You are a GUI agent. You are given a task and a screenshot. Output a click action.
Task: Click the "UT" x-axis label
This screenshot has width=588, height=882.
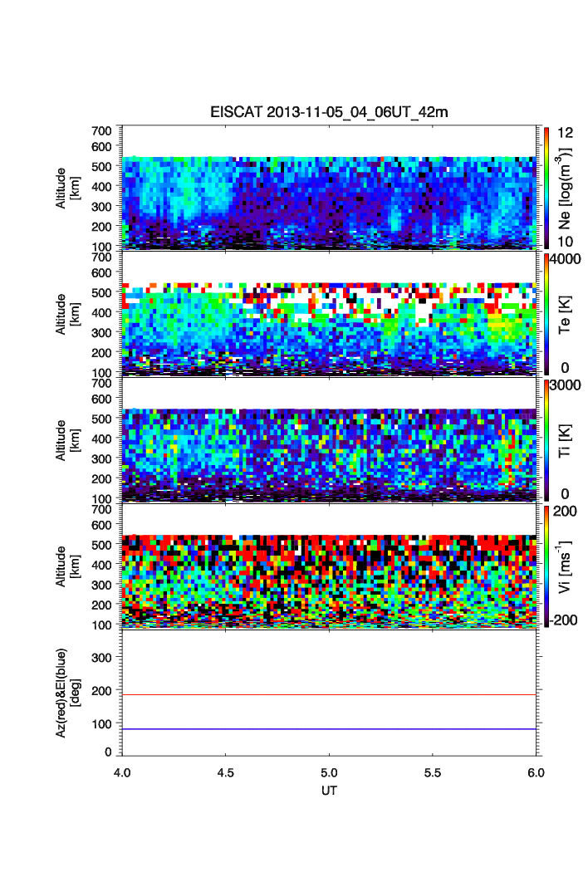pyautogui.click(x=329, y=791)
